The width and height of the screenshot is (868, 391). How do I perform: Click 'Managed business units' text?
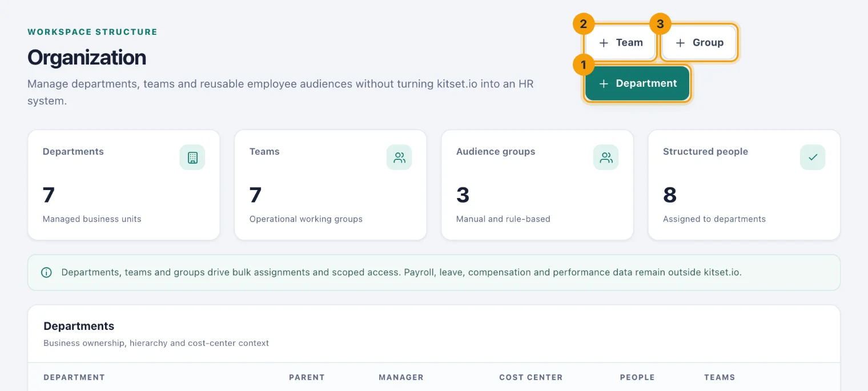tap(92, 219)
